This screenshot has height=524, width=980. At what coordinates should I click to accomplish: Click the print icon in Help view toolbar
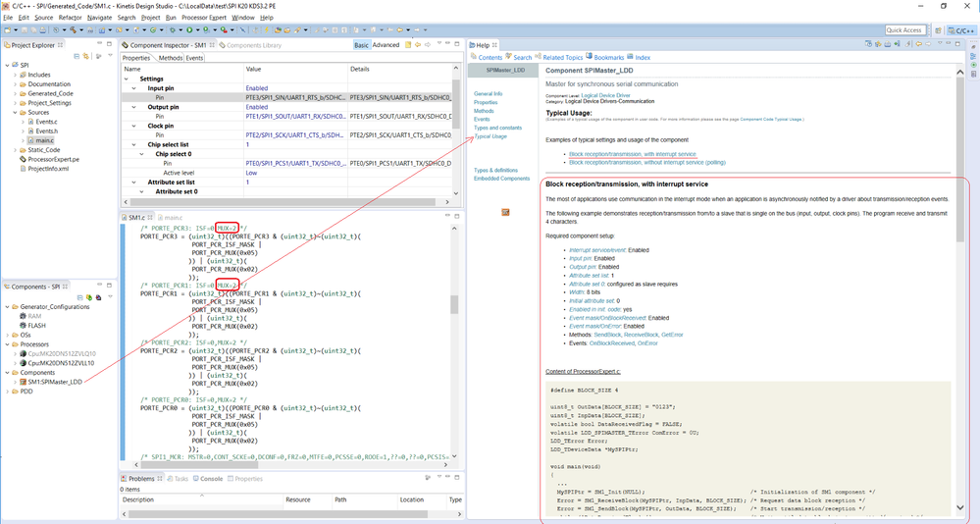pos(888,44)
